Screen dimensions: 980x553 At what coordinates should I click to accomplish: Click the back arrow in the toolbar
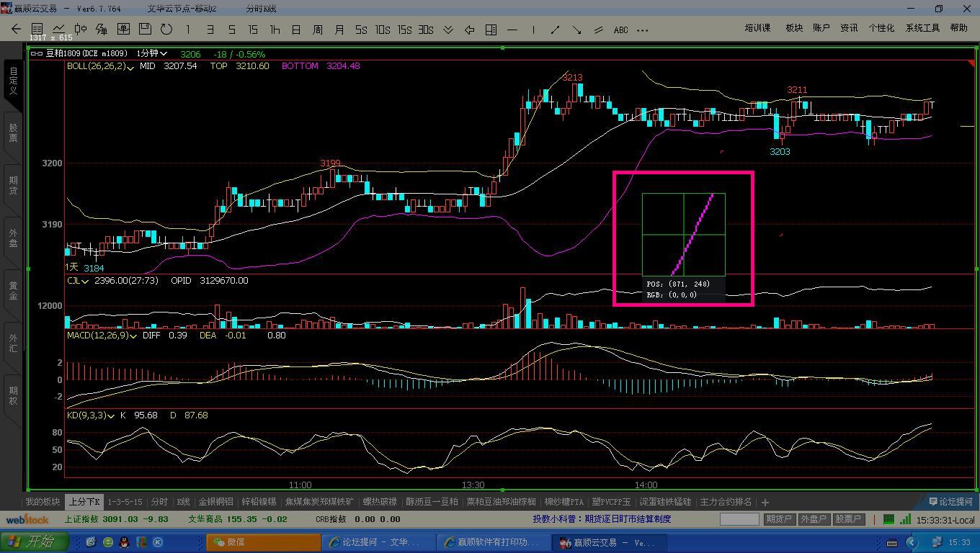click(16, 30)
